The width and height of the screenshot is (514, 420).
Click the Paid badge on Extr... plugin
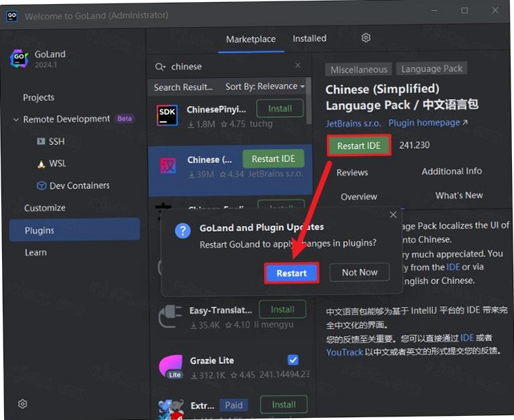pyautogui.click(x=234, y=405)
